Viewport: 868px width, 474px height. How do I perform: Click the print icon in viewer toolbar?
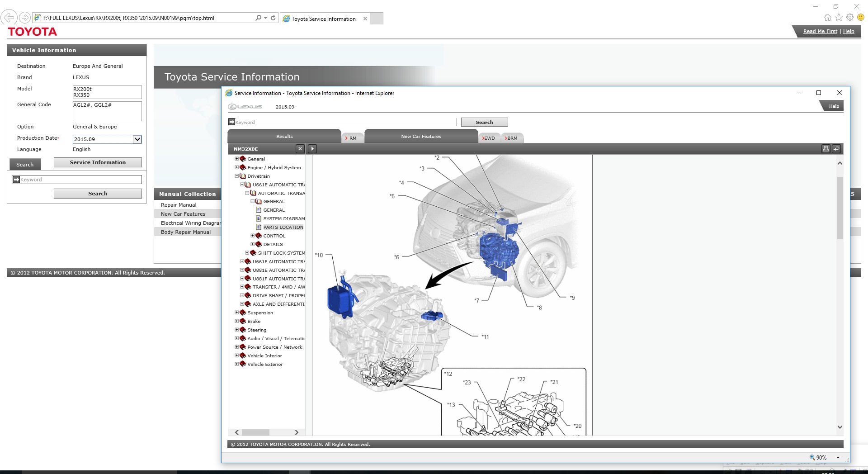[826, 149]
